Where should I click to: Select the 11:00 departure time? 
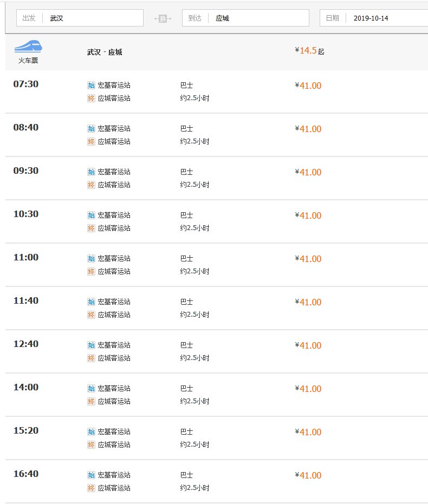click(x=25, y=257)
